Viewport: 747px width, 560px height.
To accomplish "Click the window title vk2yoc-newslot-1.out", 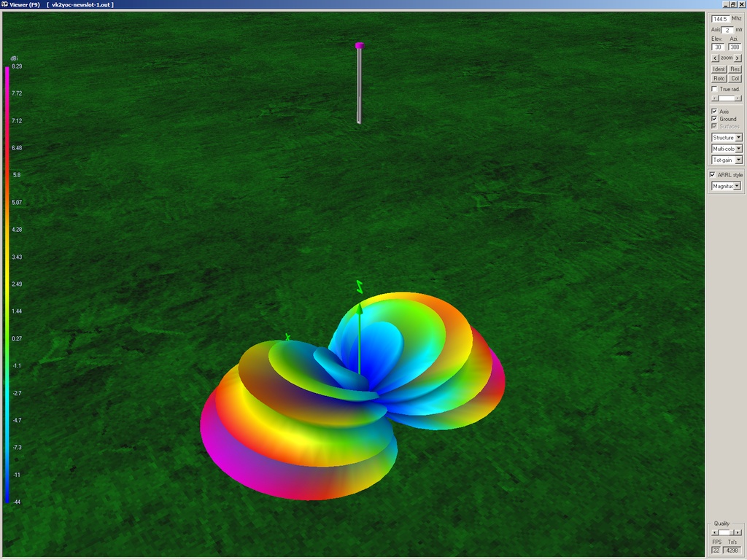I will [x=80, y=4].
